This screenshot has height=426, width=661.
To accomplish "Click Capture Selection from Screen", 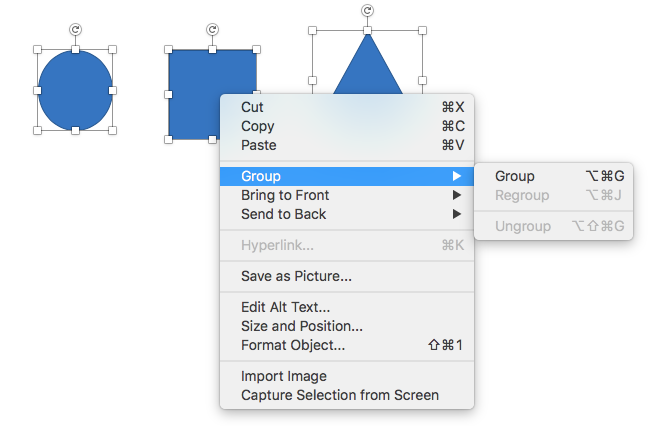I will pyautogui.click(x=339, y=395).
